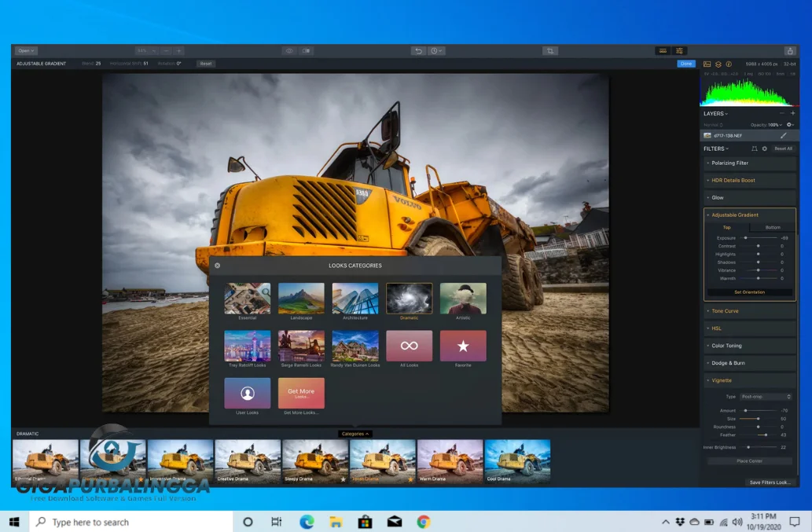This screenshot has width=812, height=532.
Task: Click the undo arrow icon
Action: [x=418, y=51]
